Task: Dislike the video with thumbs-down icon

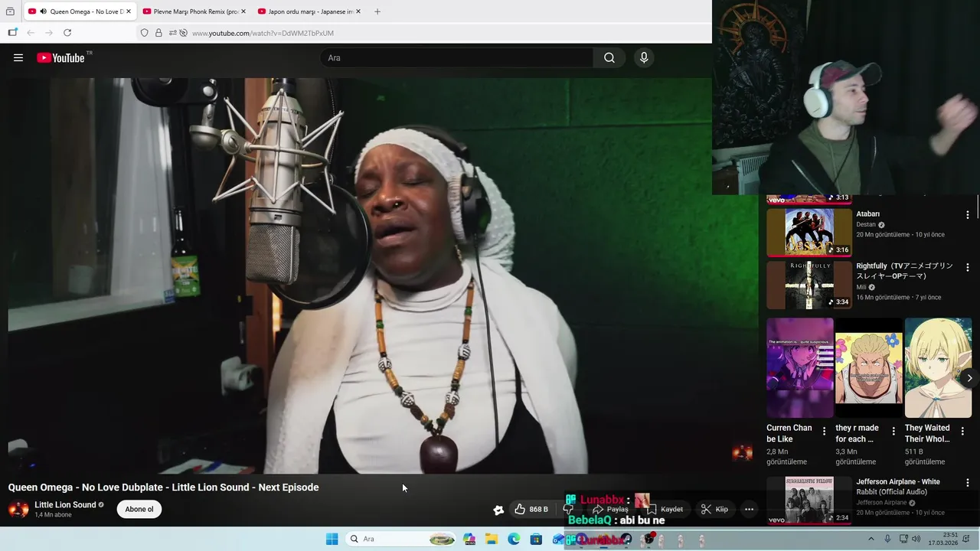Action: 568,509
